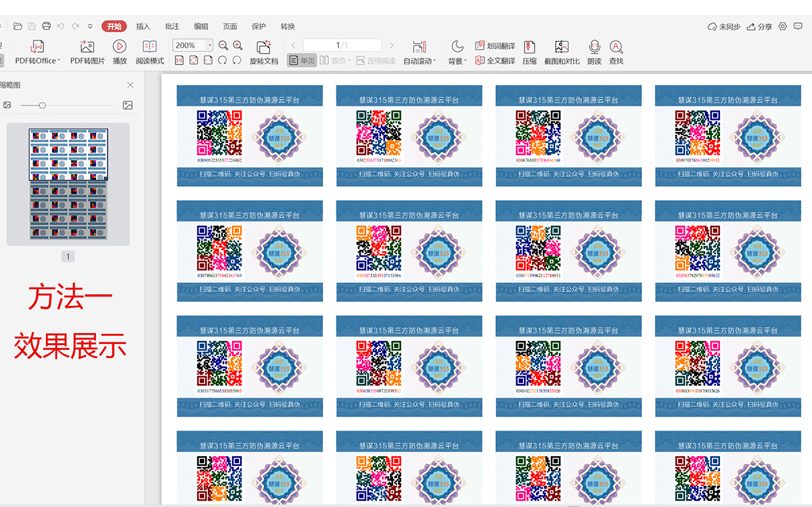This screenshot has height=507, width=812.
Task: Click the zoom out magnifier icon
Action: pos(223,45)
